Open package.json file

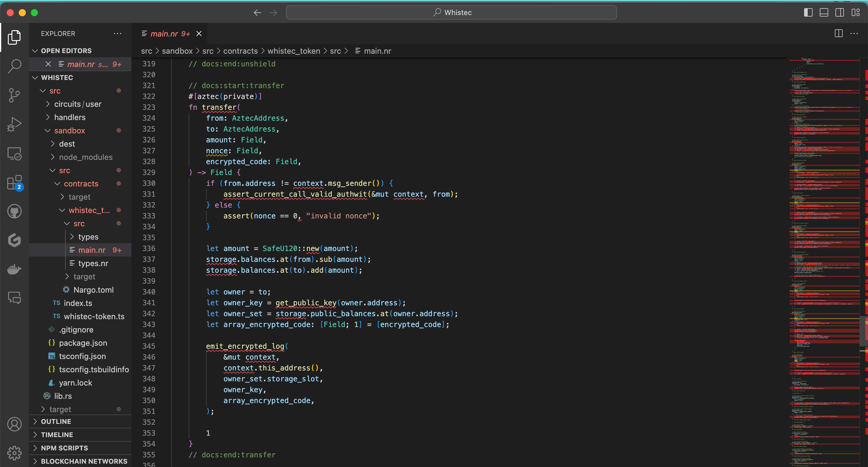click(x=80, y=343)
